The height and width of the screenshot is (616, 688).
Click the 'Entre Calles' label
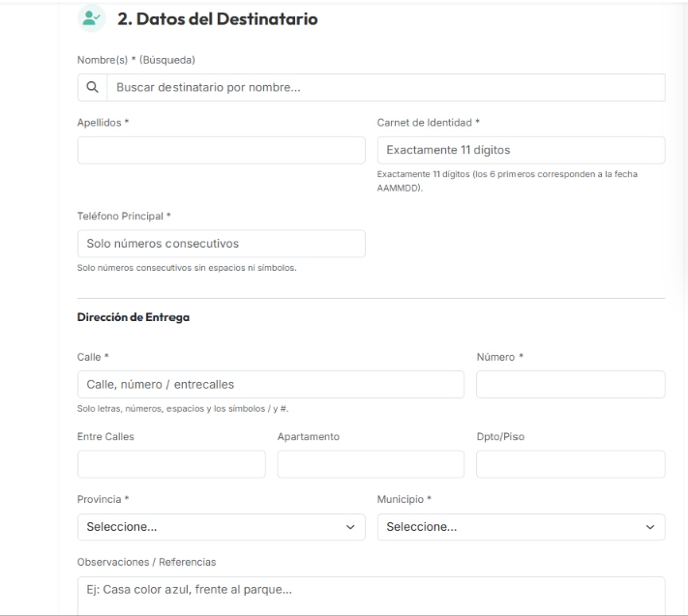[105, 437]
